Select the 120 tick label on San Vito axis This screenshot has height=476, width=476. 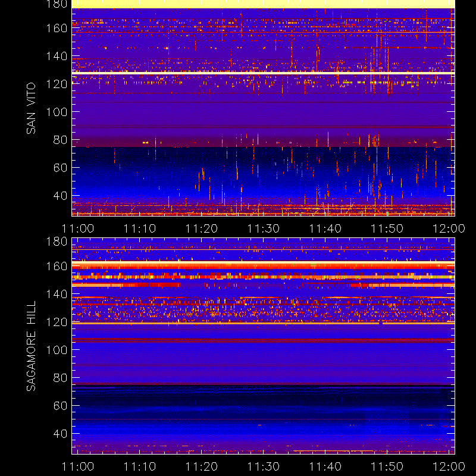tap(57, 84)
